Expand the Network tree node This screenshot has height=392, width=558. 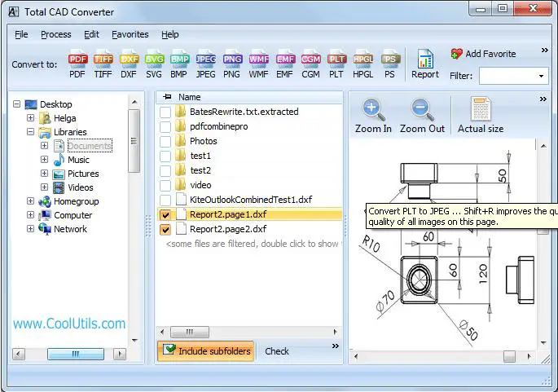click(31, 228)
